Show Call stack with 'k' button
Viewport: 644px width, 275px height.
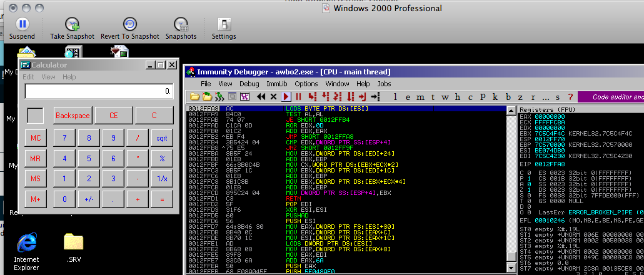point(495,97)
